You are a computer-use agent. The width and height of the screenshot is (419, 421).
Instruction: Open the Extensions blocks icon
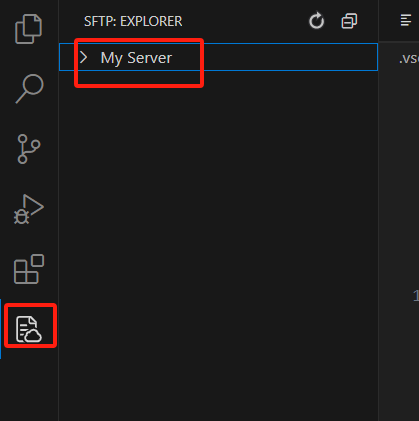[29, 269]
